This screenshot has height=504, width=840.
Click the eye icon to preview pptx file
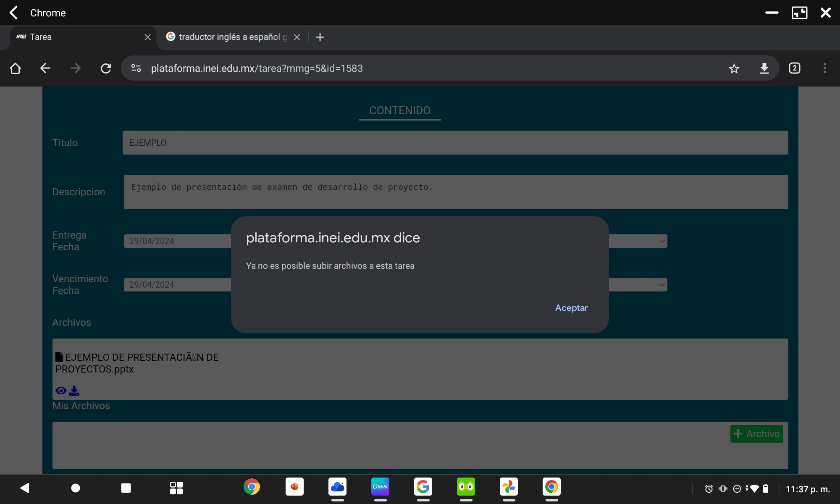pos(61,391)
